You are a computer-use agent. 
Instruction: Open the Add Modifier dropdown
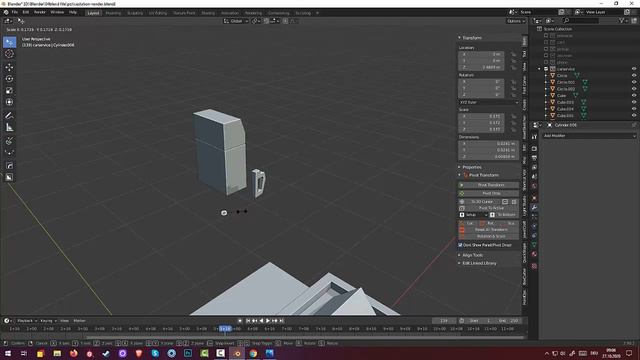click(x=589, y=136)
